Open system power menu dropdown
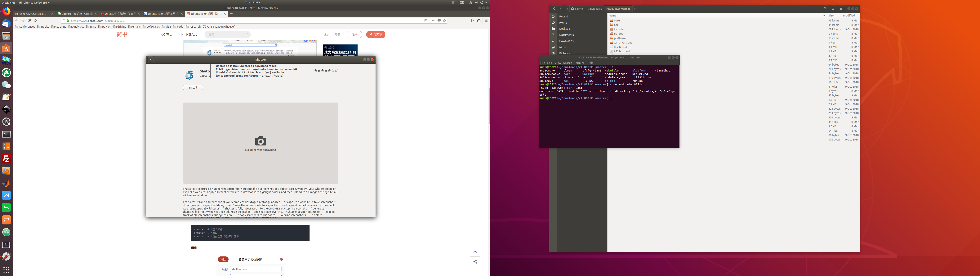The image size is (980, 276). (x=483, y=2)
